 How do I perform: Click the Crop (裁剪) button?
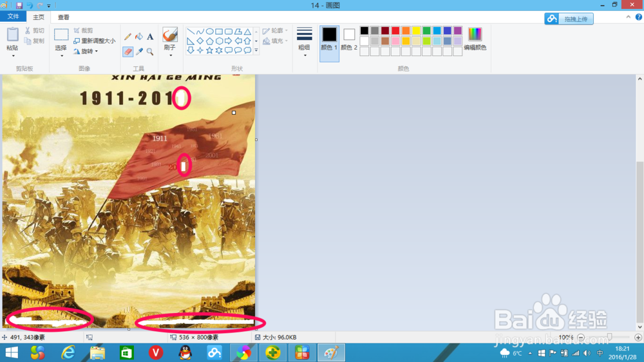[x=84, y=30]
